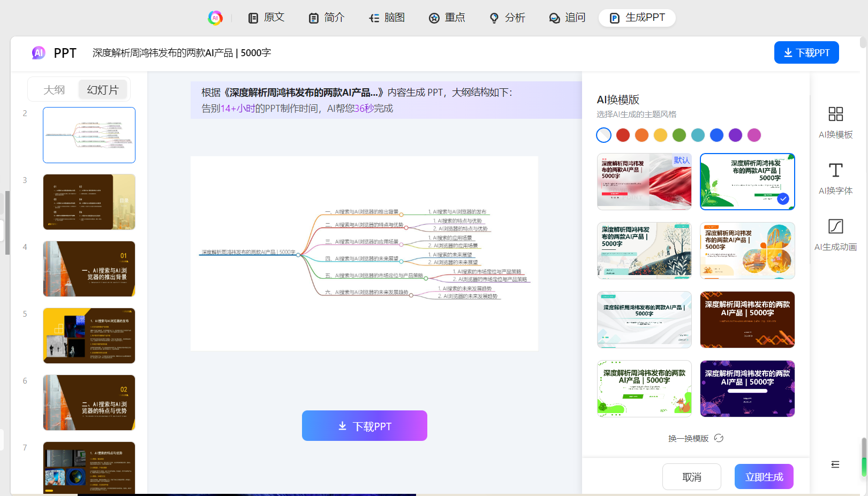The width and height of the screenshot is (868, 496).
Task: Open the 简介 summary tab
Action: coord(327,18)
